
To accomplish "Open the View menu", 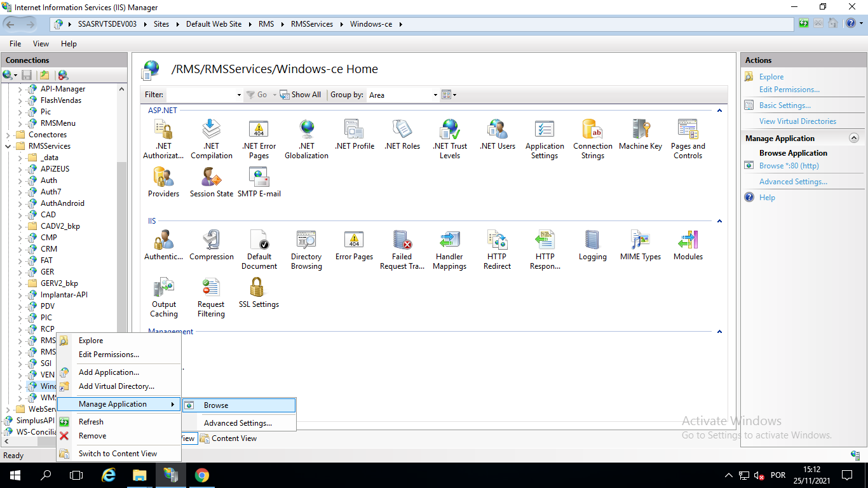I will (41, 44).
